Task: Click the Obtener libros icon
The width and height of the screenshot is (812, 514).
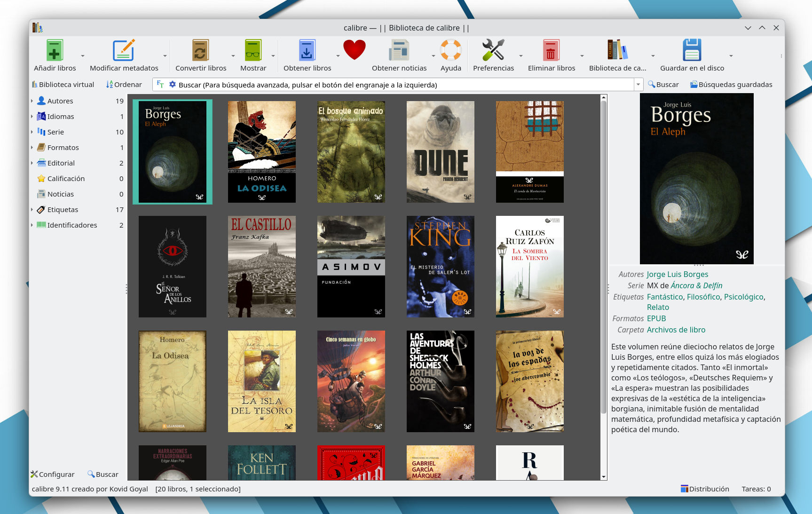Action: click(x=307, y=50)
